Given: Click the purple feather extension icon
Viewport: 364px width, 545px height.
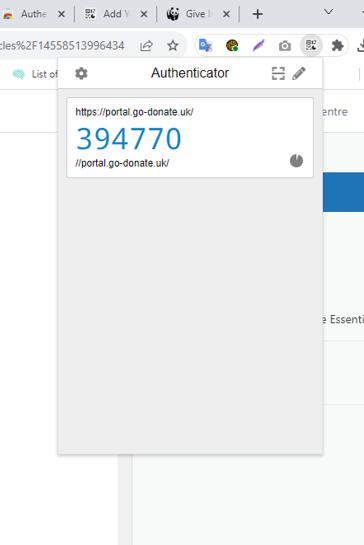Looking at the screenshot, I should (258, 46).
